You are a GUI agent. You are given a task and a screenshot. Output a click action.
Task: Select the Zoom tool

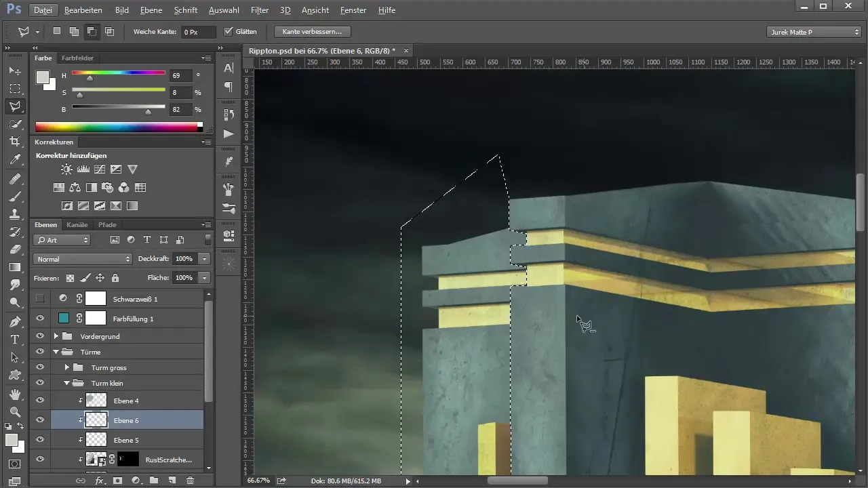click(x=15, y=412)
